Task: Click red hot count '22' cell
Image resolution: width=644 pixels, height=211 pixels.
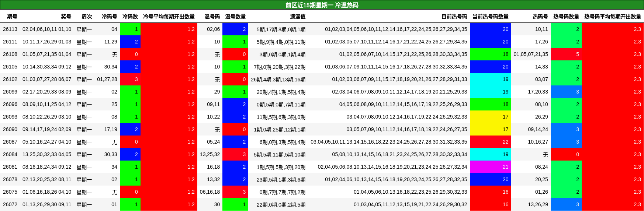Action: (x=491, y=142)
